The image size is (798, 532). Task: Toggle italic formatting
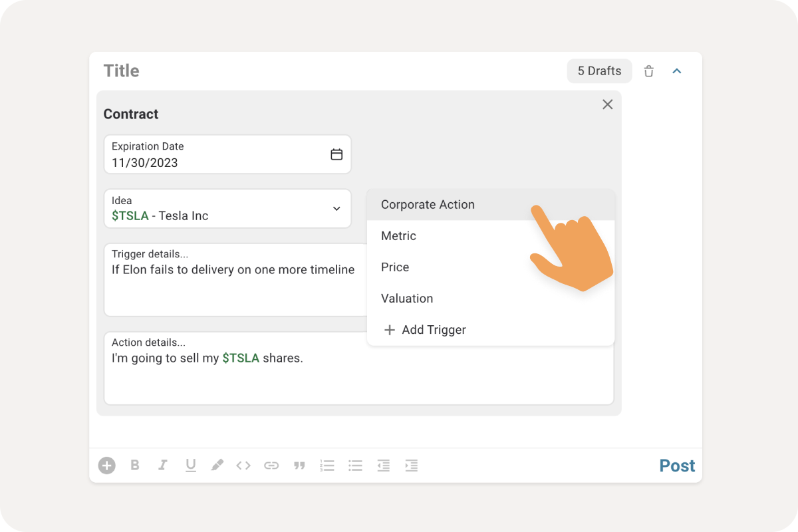163,465
